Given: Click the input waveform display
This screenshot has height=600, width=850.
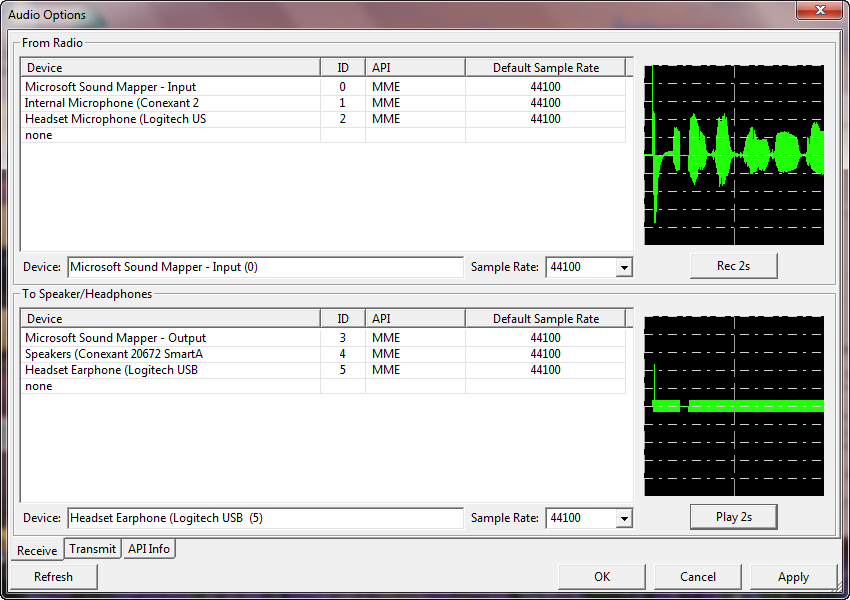Looking at the screenshot, I should (734, 155).
